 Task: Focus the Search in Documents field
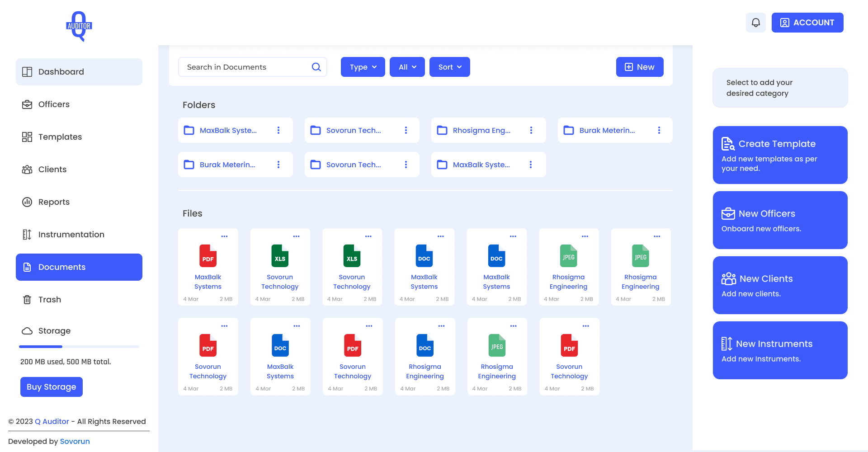pyautogui.click(x=253, y=67)
